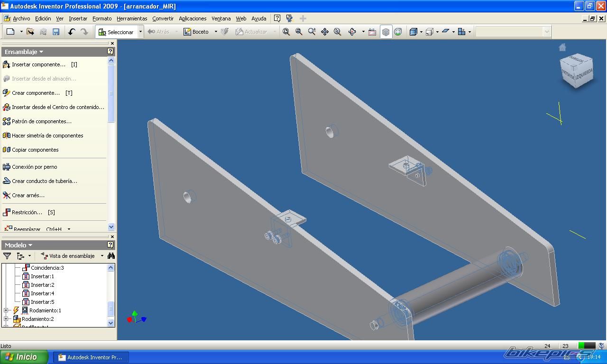Click the display mode cube icon
The width and height of the screenshot is (607, 364).
tap(414, 32)
